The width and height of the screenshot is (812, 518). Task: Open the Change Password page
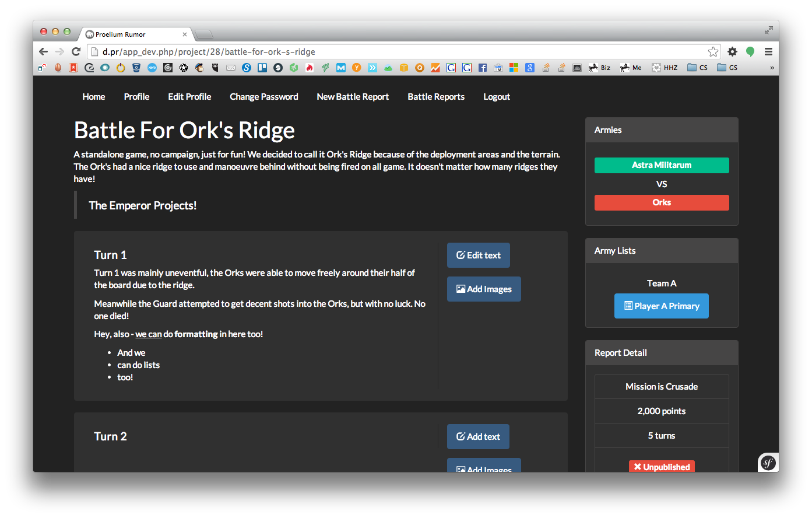264,97
